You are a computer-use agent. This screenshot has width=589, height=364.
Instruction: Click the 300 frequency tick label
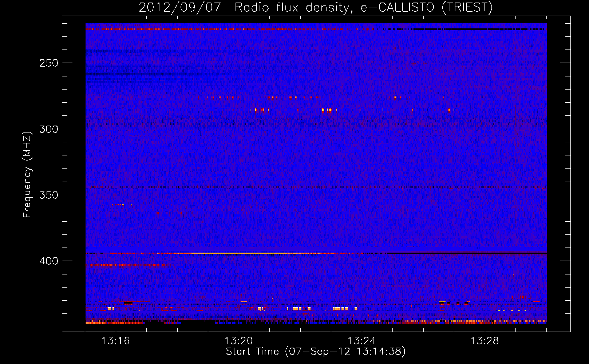point(49,129)
